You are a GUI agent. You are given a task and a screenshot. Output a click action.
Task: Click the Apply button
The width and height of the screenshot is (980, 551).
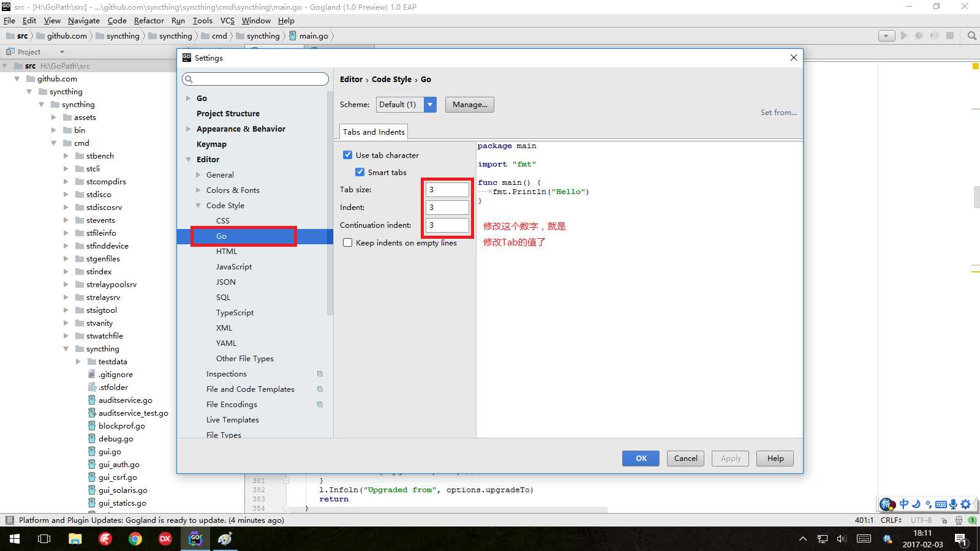[731, 459]
